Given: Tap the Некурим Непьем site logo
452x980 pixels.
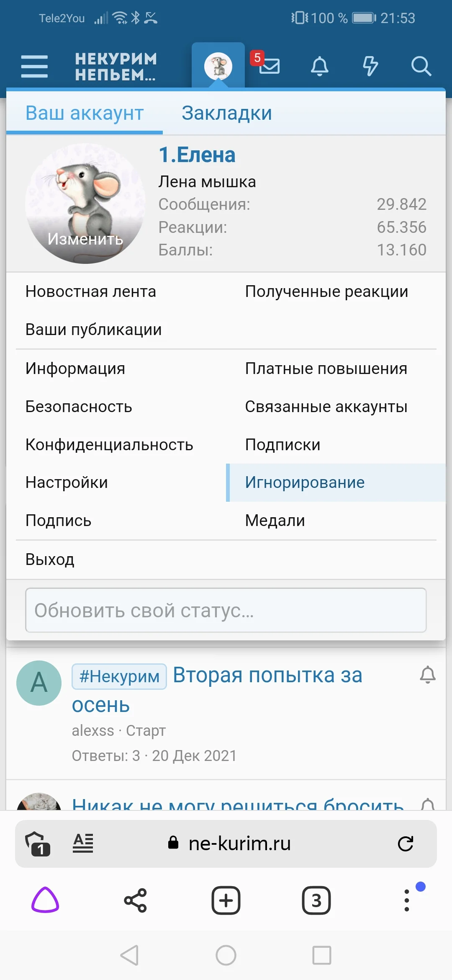Looking at the screenshot, I should pyautogui.click(x=116, y=66).
